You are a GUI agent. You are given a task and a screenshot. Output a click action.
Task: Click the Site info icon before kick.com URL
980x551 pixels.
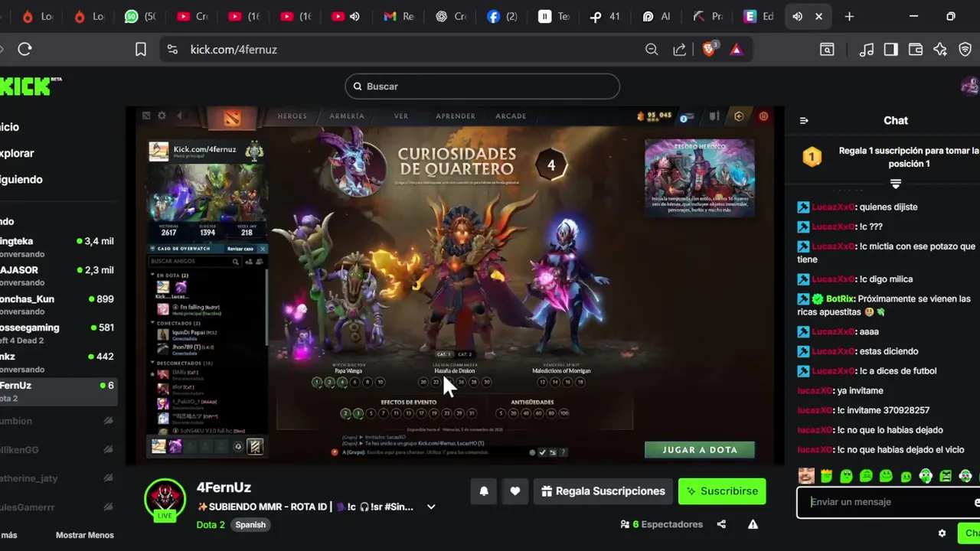click(172, 49)
